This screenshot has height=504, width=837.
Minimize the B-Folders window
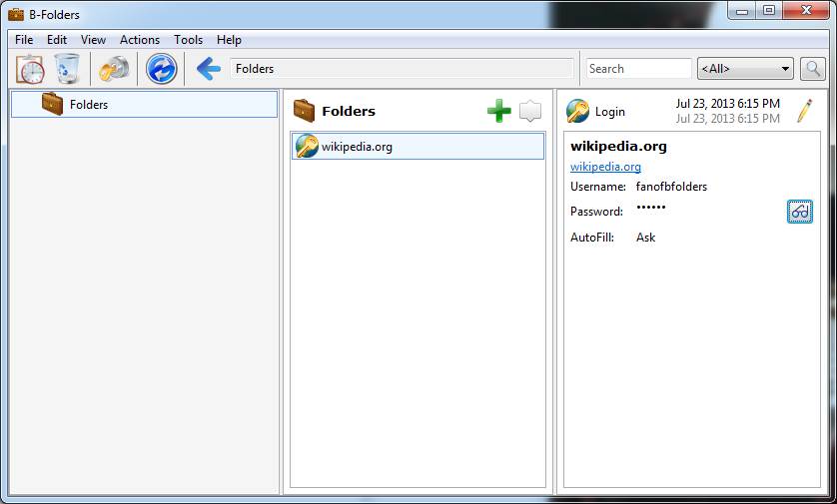[742, 11]
